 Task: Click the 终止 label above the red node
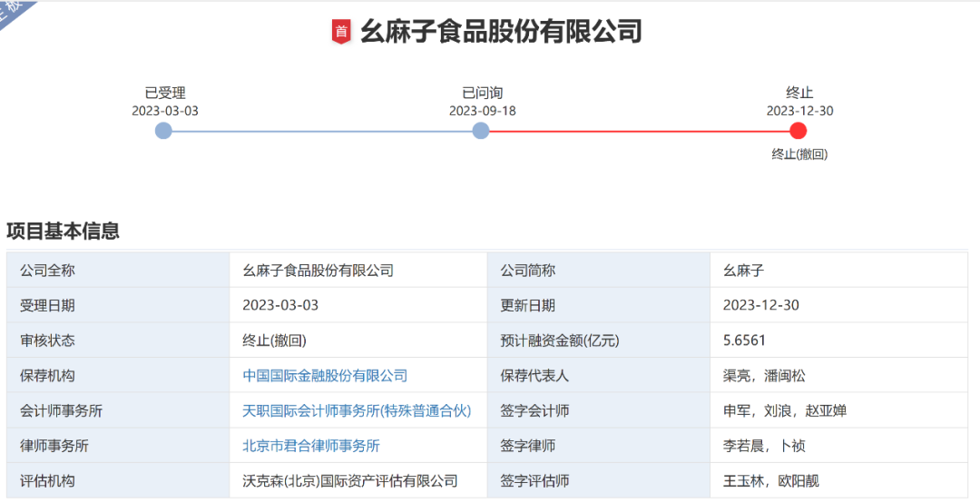click(799, 93)
